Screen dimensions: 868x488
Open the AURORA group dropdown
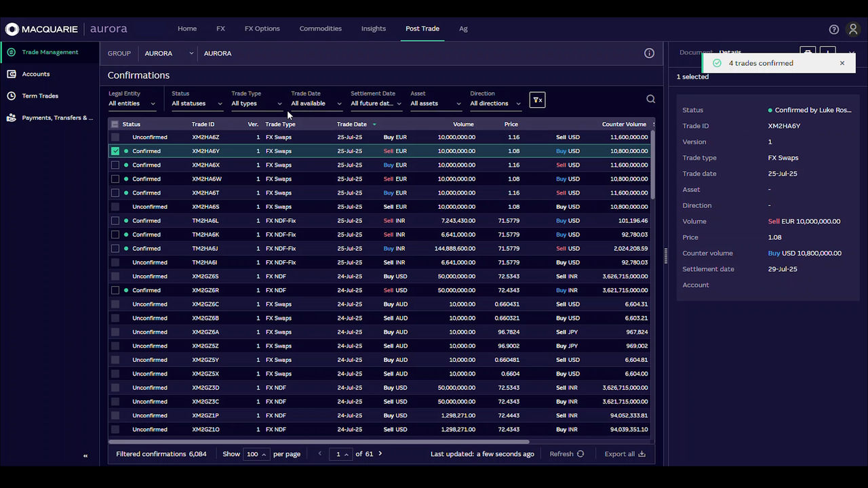pyautogui.click(x=168, y=54)
